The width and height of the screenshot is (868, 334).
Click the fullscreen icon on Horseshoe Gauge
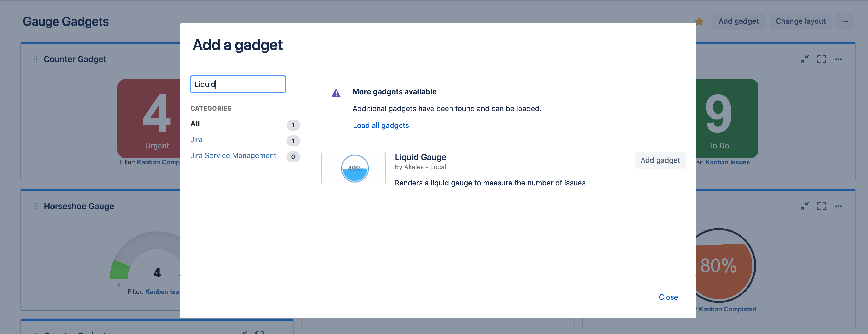[x=822, y=206]
